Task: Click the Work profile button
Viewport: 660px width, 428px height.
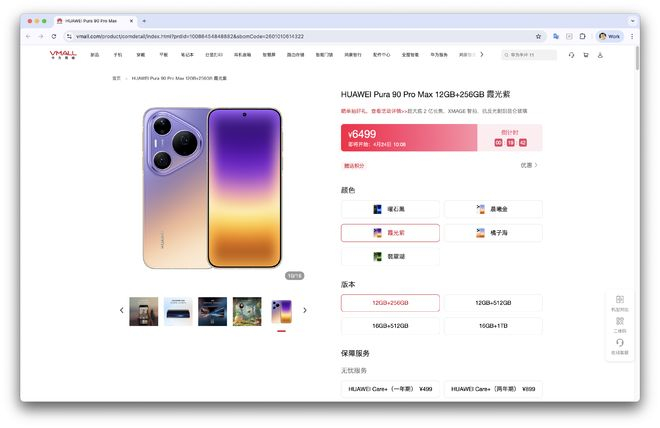Action: (x=609, y=37)
